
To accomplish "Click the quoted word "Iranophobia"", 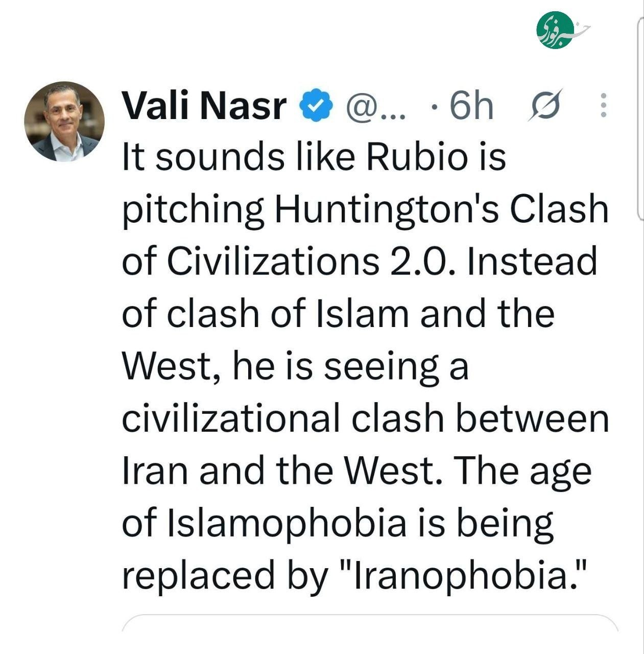I will pyautogui.click(x=466, y=575).
